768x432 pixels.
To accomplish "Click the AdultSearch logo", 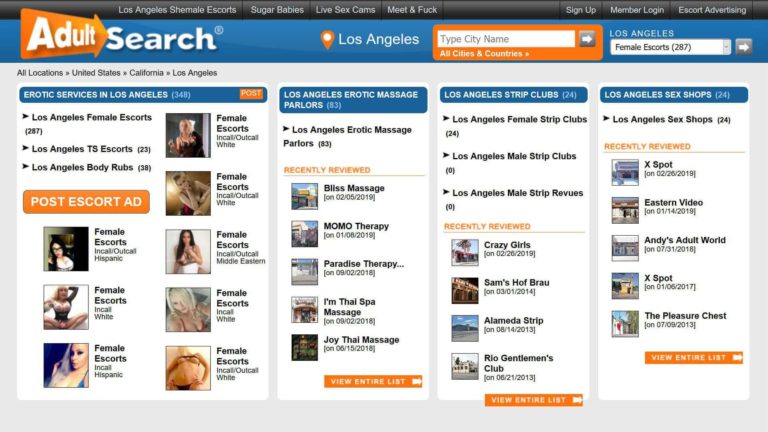I will point(122,38).
